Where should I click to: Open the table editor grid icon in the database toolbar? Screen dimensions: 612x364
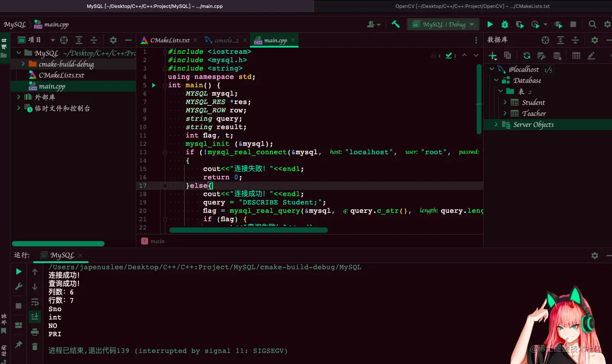[x=576, y=56]
